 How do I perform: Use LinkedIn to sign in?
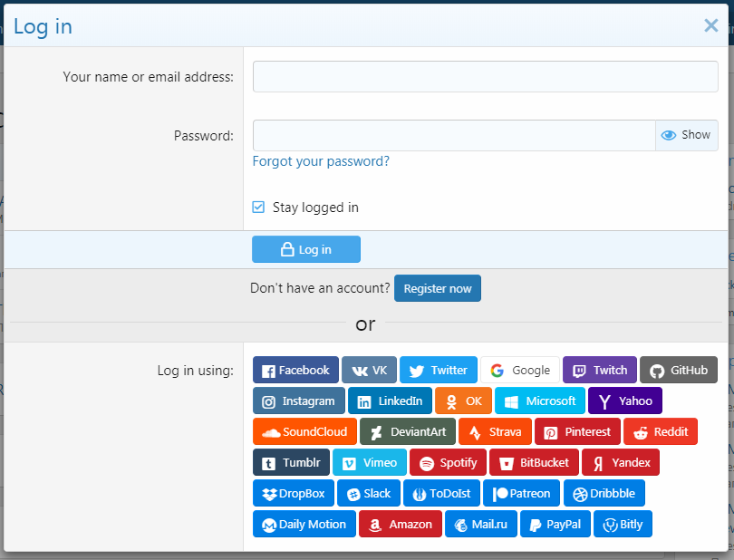(x=390, y=401)
